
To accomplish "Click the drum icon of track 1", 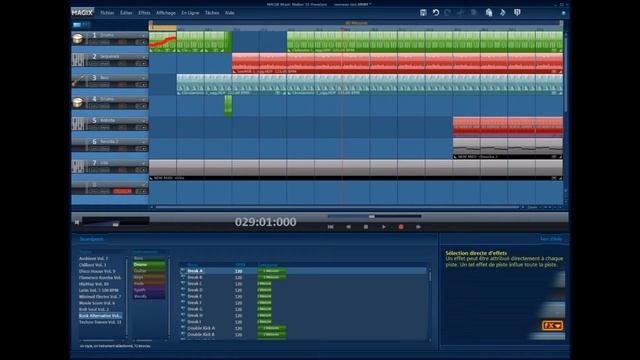I will (78, 39).
